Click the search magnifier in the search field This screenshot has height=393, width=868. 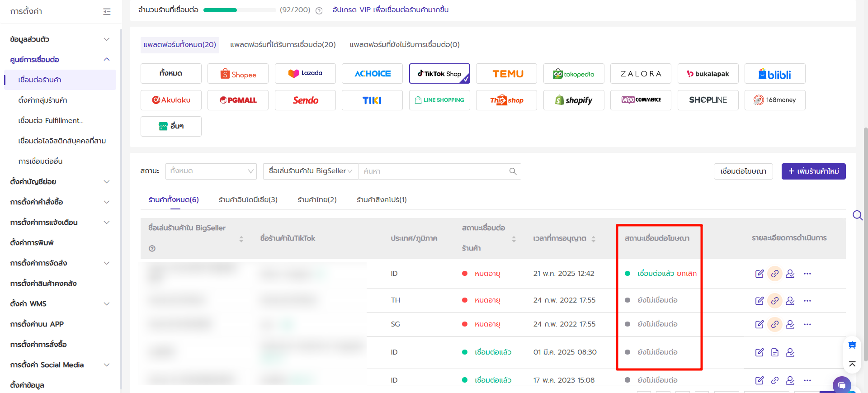(x=513, y=171)
